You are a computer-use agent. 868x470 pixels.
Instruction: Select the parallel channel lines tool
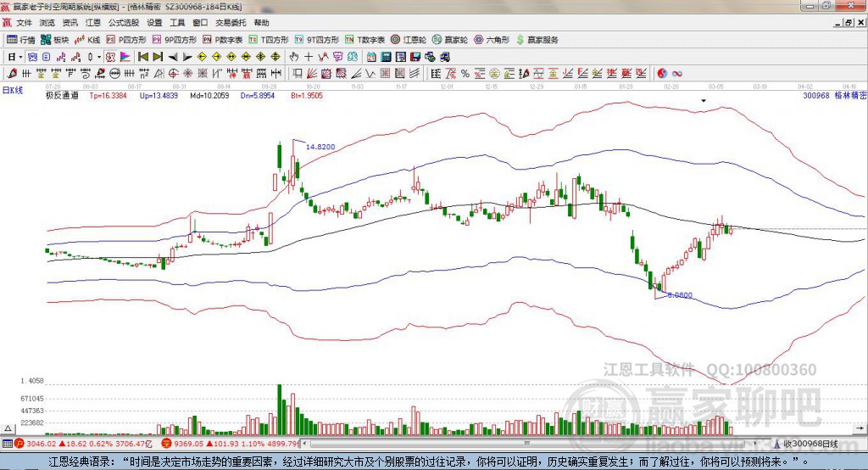pos(414,73)
